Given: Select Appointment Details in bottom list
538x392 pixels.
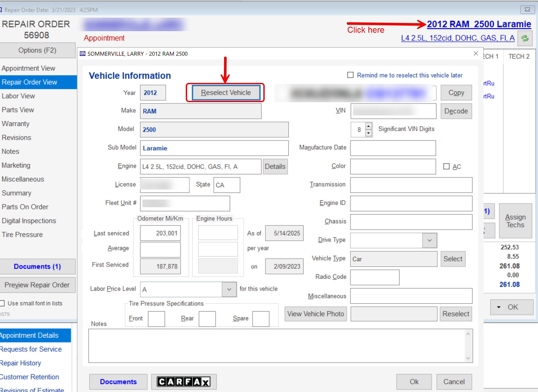Looking at the screenshot, I should pos(35,335).
